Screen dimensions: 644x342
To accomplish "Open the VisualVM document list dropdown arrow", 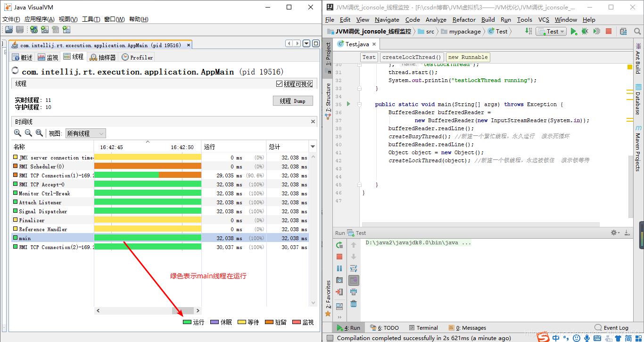I will pyautogui.click(x=306, y=43).
